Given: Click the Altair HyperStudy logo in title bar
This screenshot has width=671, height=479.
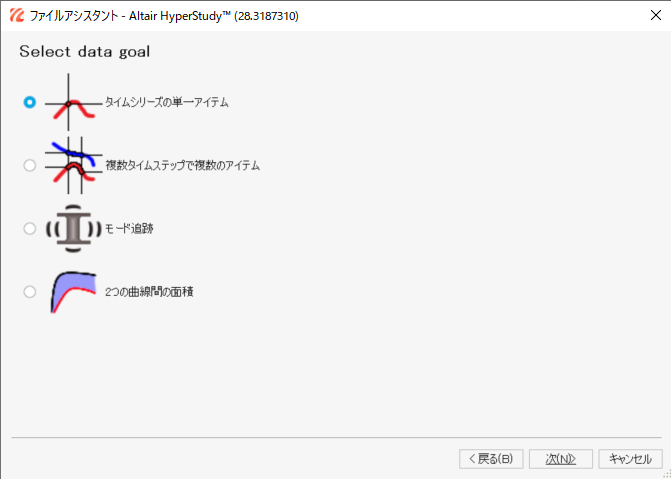Looking at the screenshot, I should [x=15, y=16].
